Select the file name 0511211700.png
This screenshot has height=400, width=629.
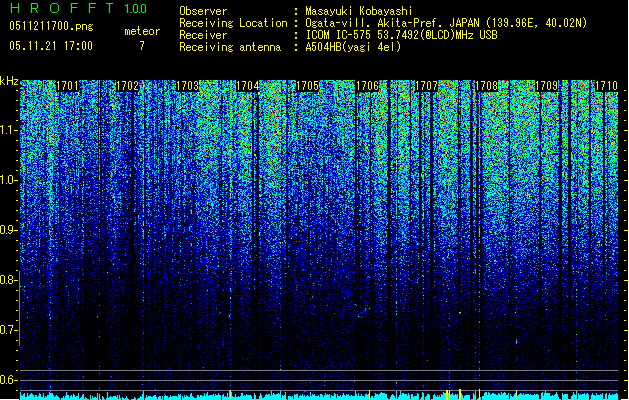click(x=51, y=26)
